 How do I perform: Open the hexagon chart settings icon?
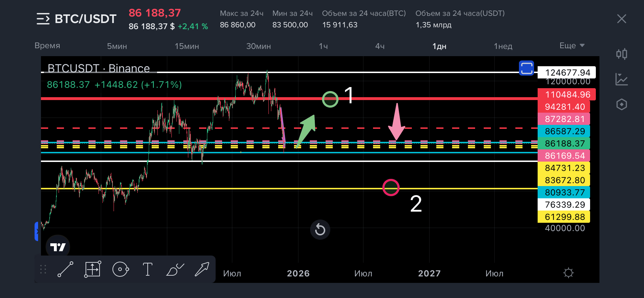coord(621,104)
